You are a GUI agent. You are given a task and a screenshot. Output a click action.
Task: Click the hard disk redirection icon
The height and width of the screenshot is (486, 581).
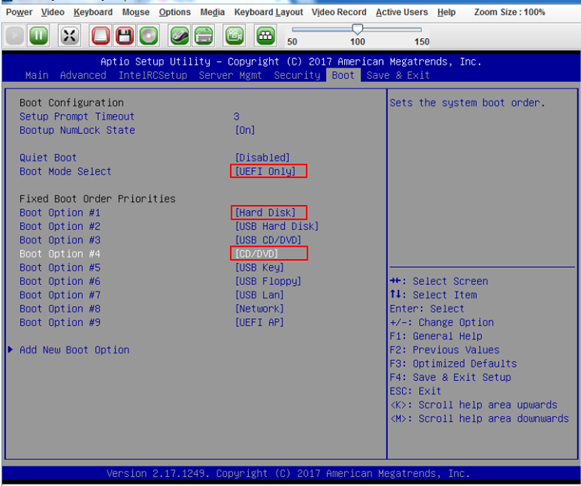point(100,36)
